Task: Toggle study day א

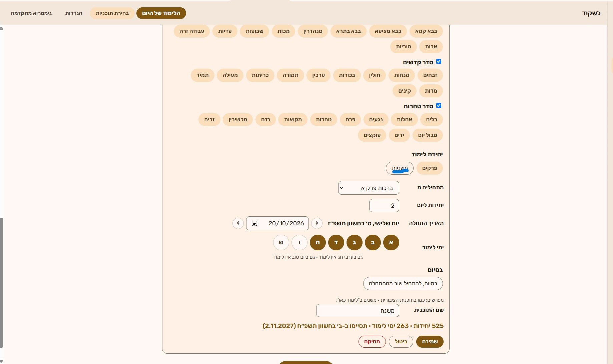Action: tap(391, 242)
